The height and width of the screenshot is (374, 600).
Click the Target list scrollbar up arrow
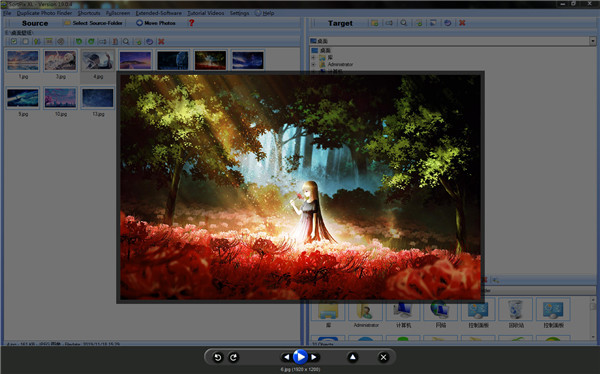[593, 301]
